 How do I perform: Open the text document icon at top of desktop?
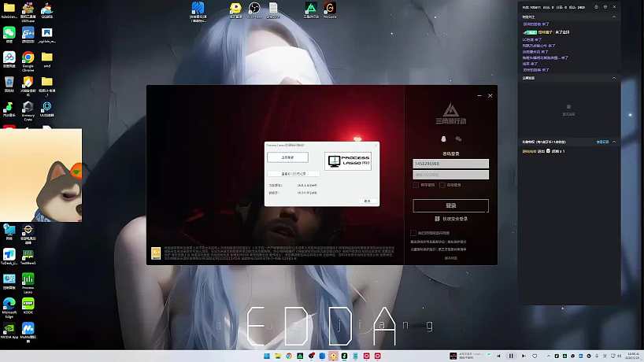[x=273, y=10]
